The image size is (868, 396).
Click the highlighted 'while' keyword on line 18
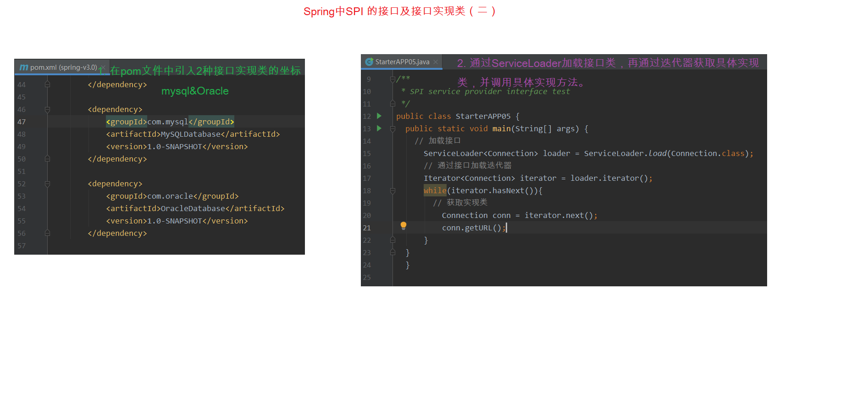435,190
